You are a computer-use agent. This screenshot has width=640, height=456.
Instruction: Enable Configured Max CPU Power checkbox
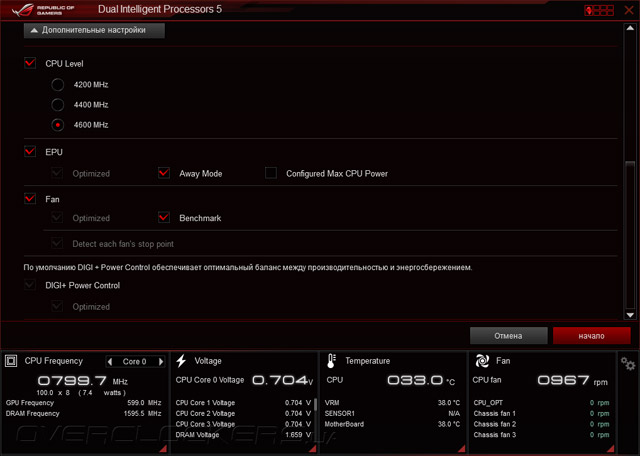coord(271,173)
